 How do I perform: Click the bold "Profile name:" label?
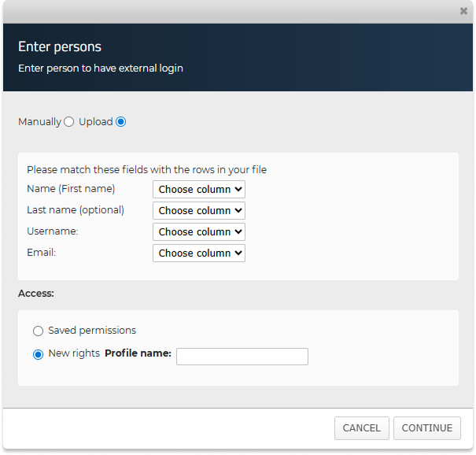(138, 353)
